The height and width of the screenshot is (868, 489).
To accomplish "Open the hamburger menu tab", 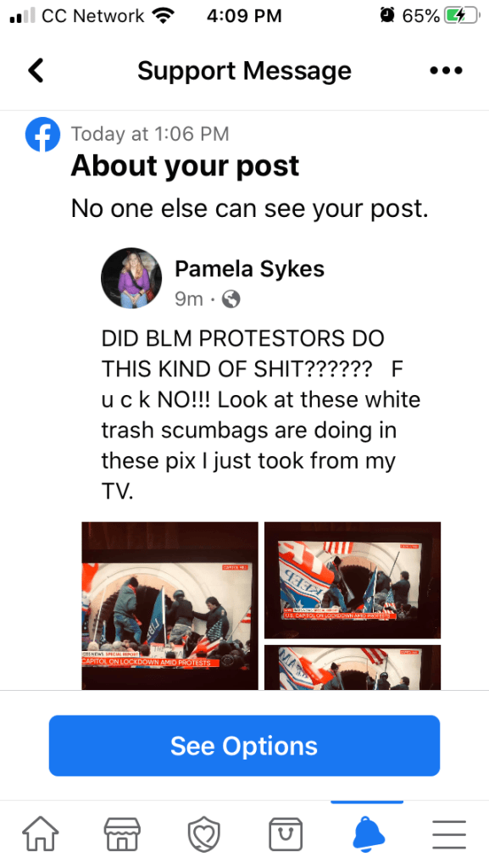I will click(448, 834).
